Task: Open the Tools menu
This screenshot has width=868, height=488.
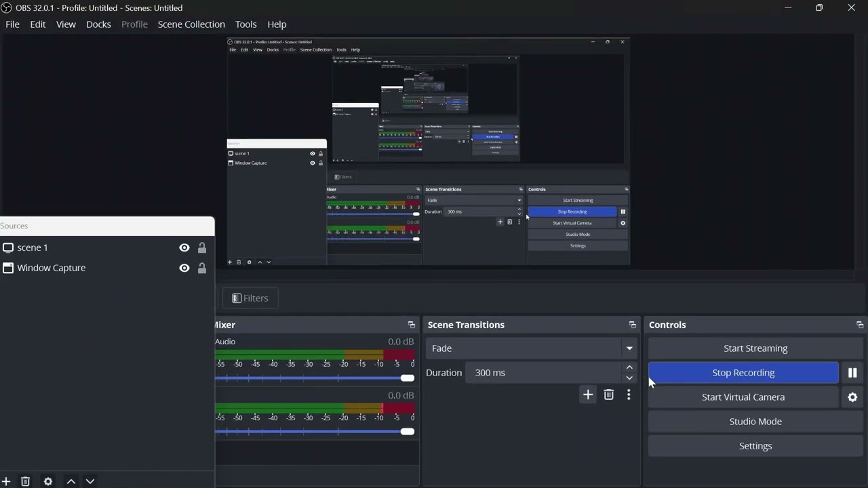Action: click(x=246, y=24)
